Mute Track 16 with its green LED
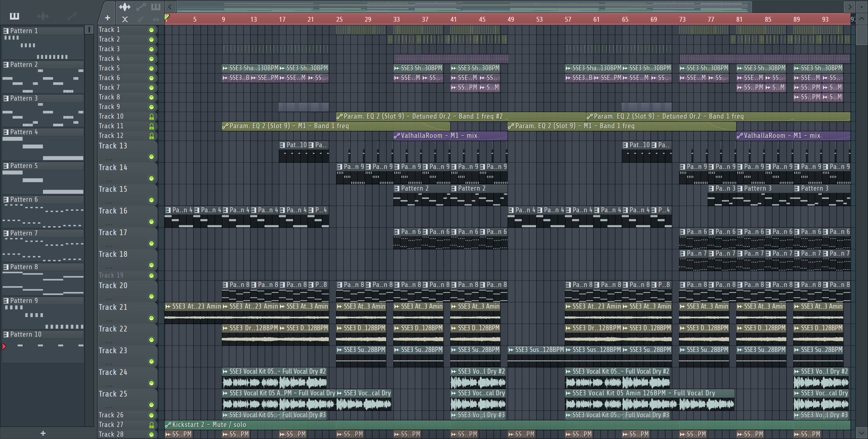868x439 pixels. pos(152,222)
